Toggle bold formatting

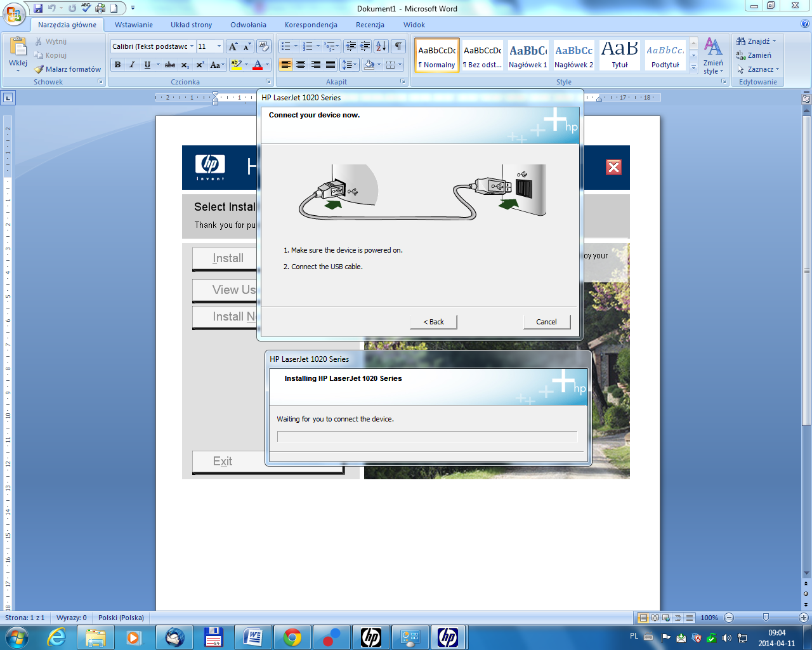(117, 65)
